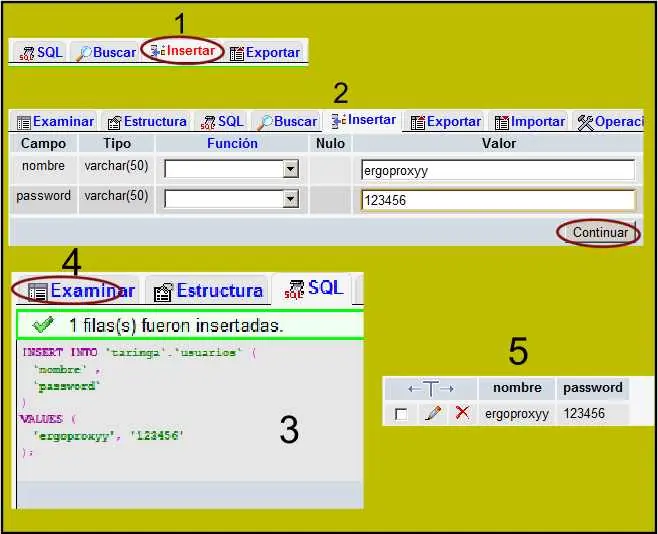Image resolution: width=658 pixels, height=534 pixels.
Task: Click the Examinar table icon above the insert form
Action: [x=24, y=122]
